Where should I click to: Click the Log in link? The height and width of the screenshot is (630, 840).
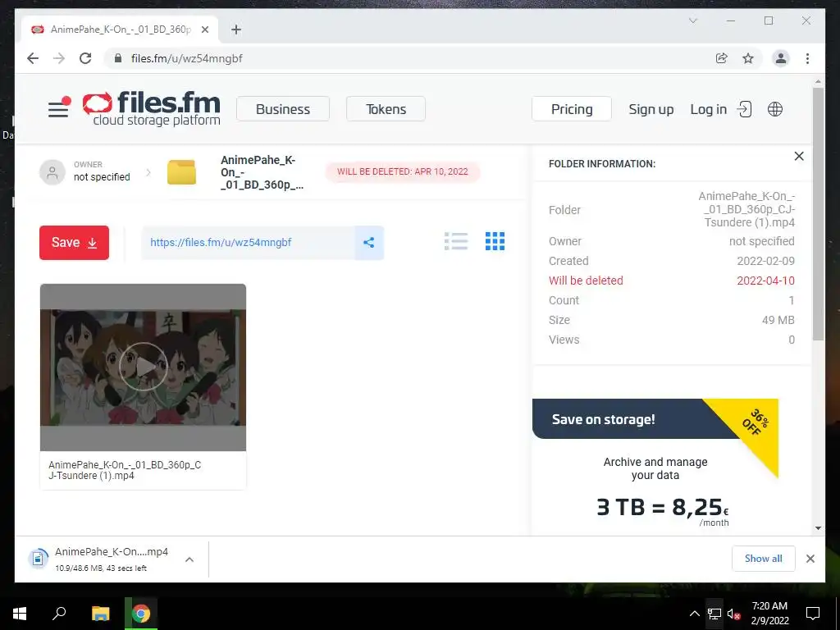point(708,109)
